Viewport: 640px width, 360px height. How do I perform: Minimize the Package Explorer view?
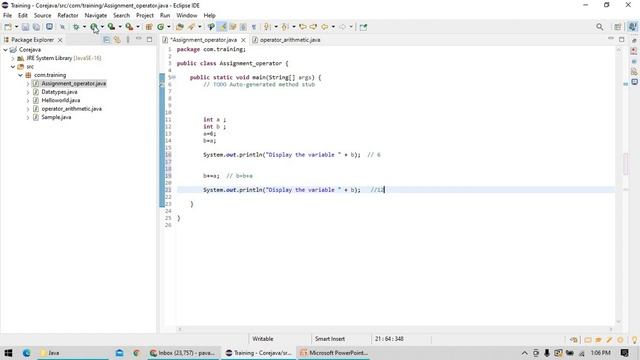point(138,39)
